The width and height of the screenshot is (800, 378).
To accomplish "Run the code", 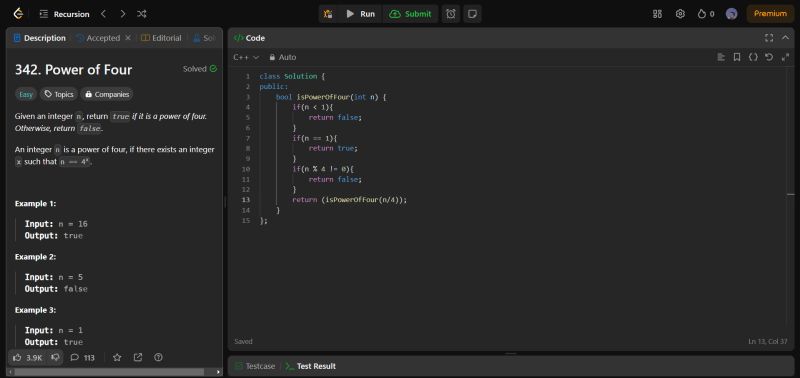I will coord(360,14).
